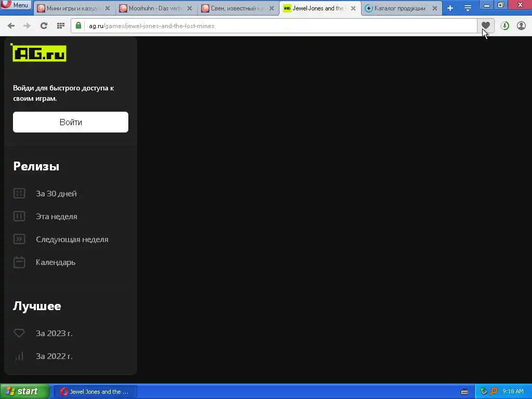Open the Лучшее section heading
Image resolution: width=532 pixels, height=399 pixels.
click(37, 306)
